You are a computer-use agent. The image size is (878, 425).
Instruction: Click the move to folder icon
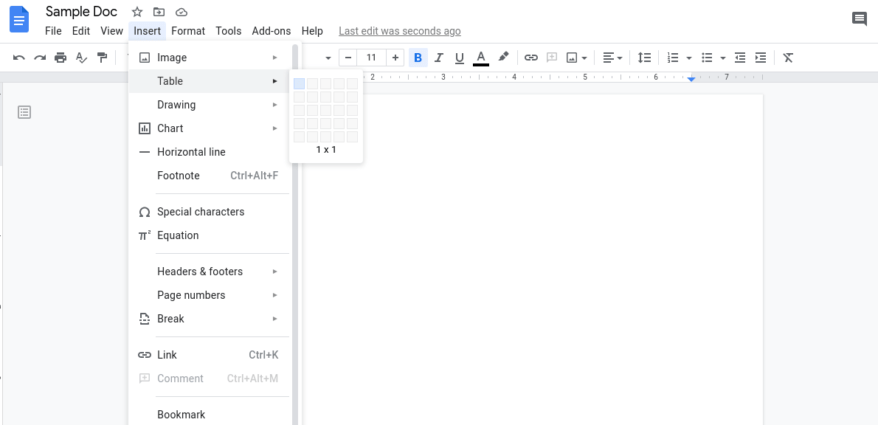pyautogui.click(x=159, y=12)
